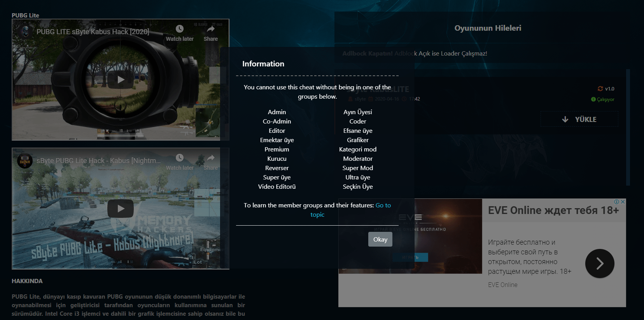This screenshot has height=320, width=644.
Task: Click the EVE Online ad banner image
Action: [x=410, y=236]
